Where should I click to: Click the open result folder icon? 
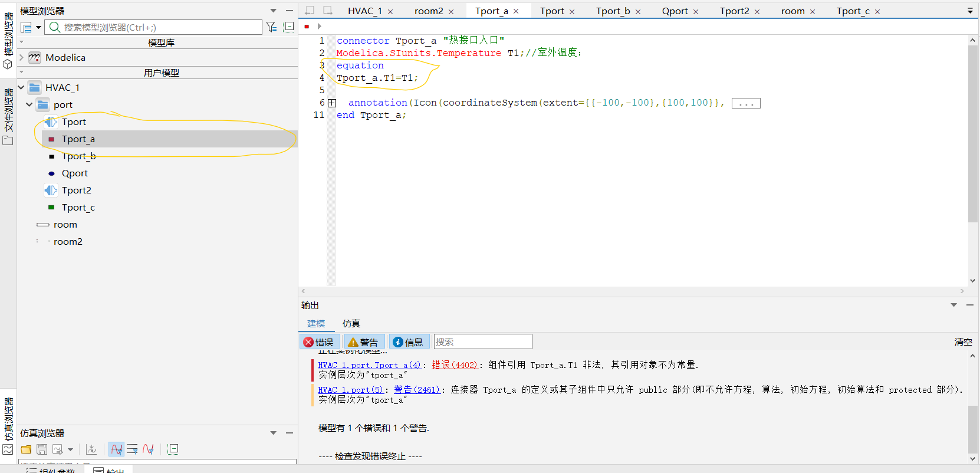point(26,449)
